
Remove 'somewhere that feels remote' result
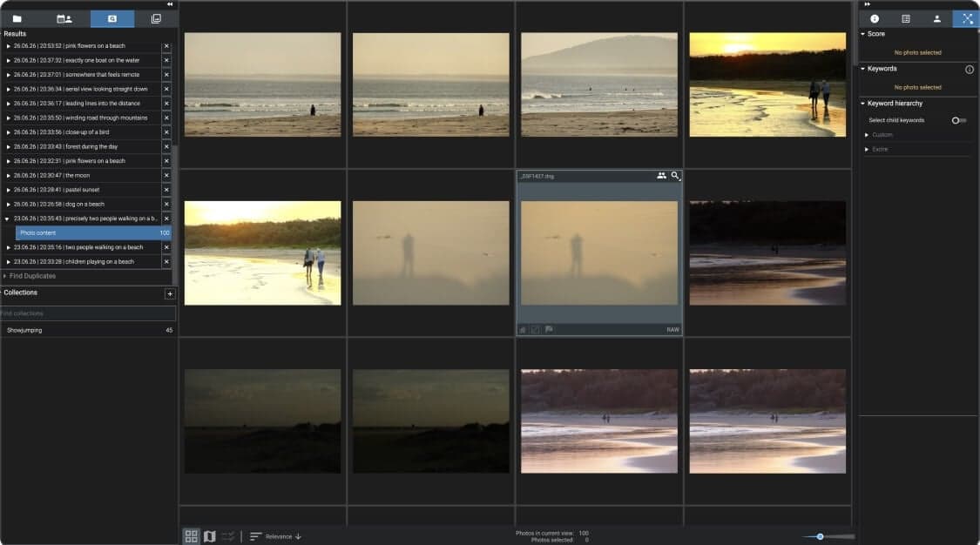(x=166, y=75)
